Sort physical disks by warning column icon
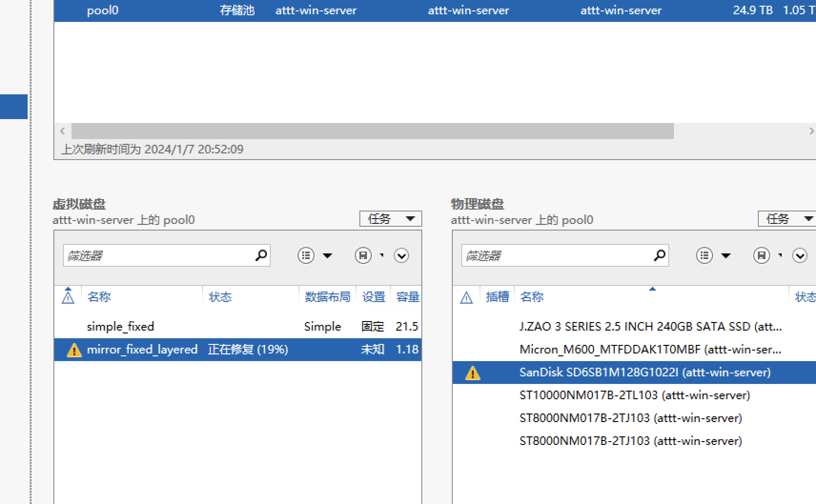 tap(466, 297)
